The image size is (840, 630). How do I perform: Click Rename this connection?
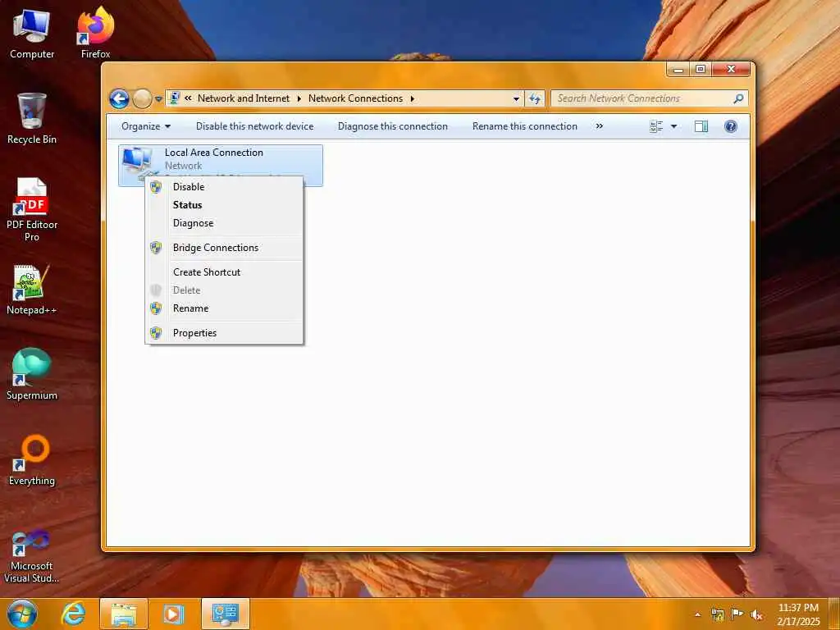tap(525, 126)
